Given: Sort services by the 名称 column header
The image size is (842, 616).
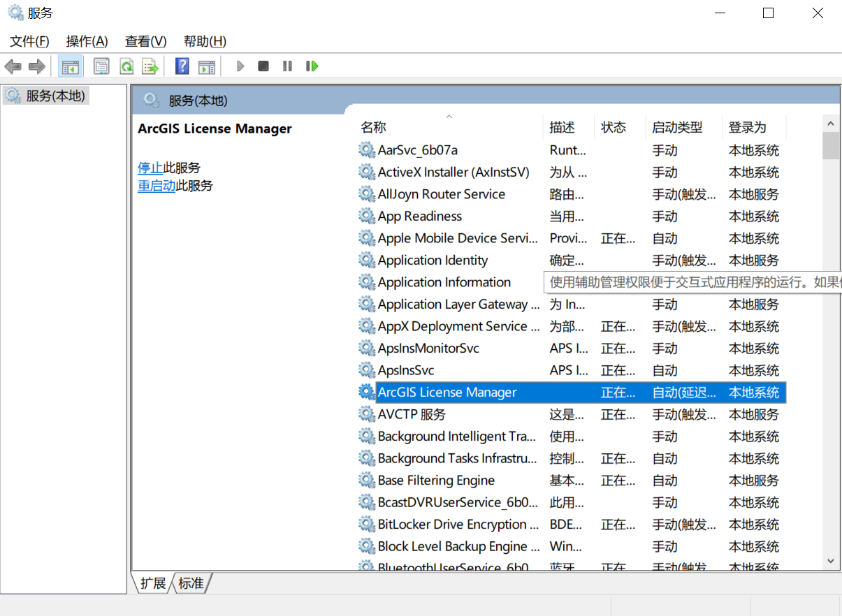Looking at the screenshot, I should pyautogui.click(x=373, y=126).
